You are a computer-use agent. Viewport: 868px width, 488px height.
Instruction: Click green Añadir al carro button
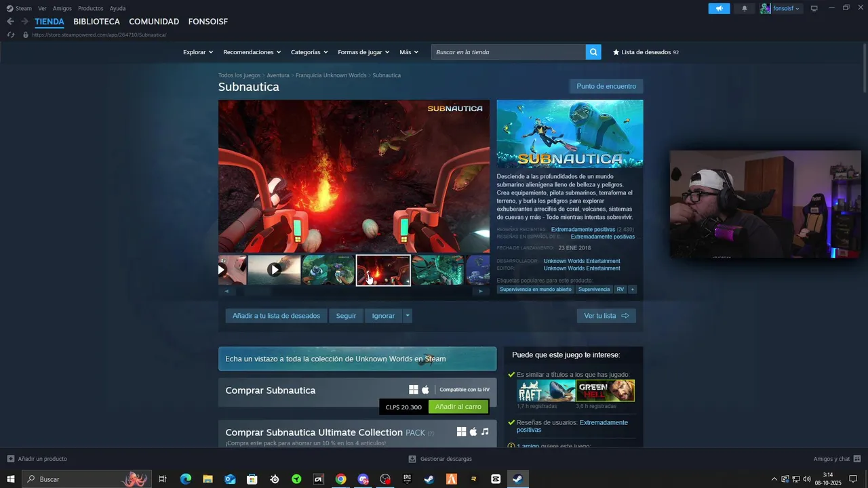point(458,407)
